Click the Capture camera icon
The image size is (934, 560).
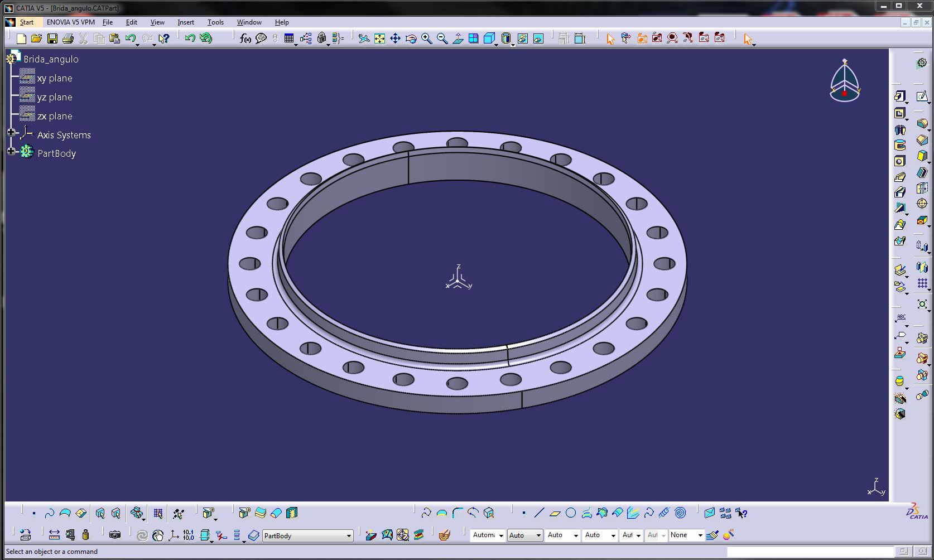tap(115, 535)
